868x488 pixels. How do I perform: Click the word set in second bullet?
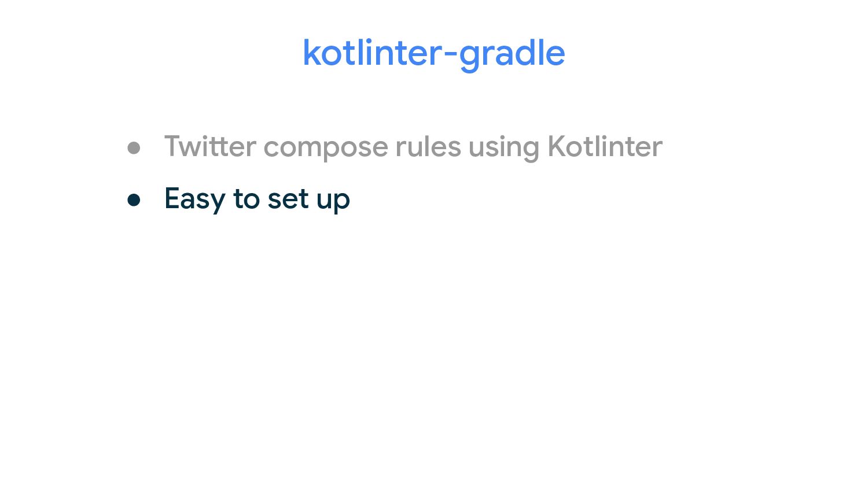click(x=288, y=199)
